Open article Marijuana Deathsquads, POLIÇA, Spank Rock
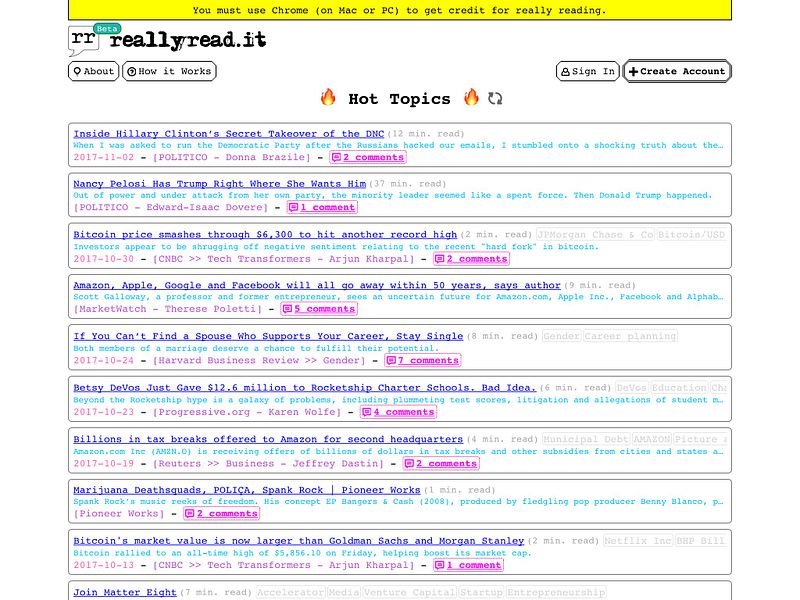 point(247,490)
